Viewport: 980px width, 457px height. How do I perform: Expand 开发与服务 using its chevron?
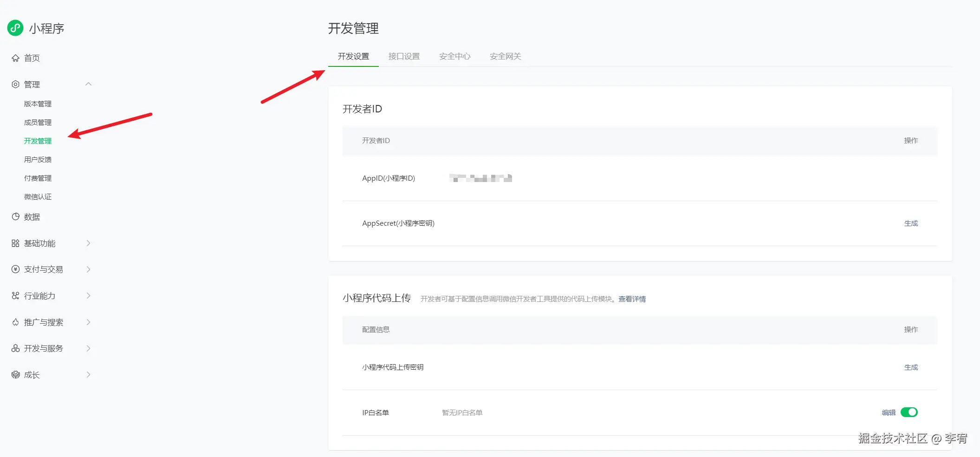tap(88, 348)
